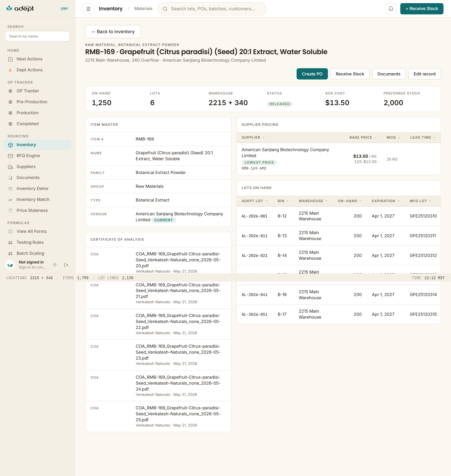451x476 pixels.
Task: Open Suppliers in sidebar
Action: 37,167
